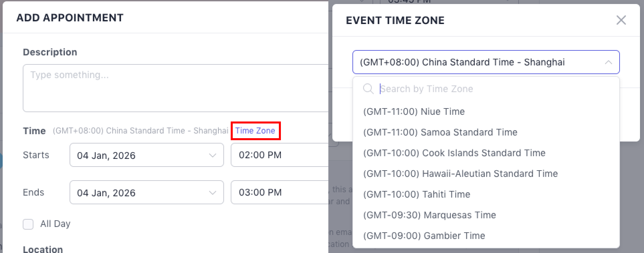
Task: Click the search magnifier icon
Action: tap(368, 89)
